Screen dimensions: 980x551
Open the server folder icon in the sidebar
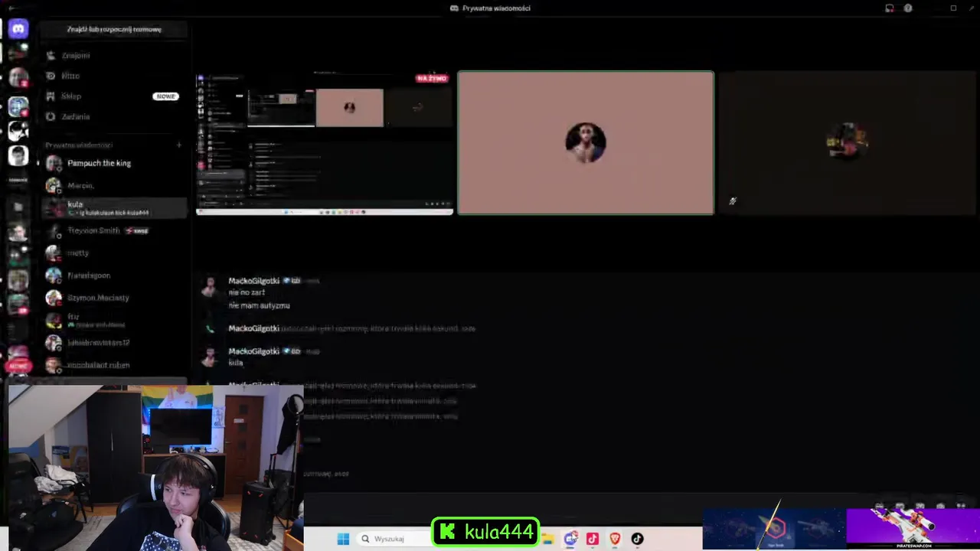(x=18, y=207)
